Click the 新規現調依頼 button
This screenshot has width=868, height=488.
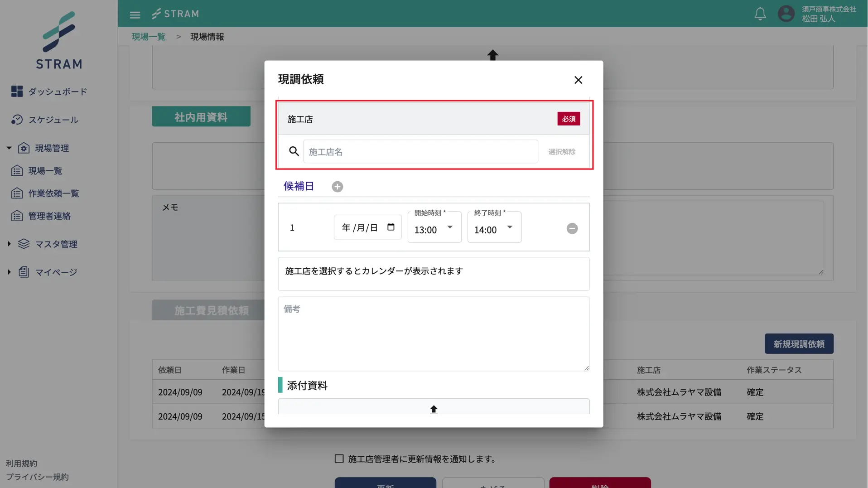click(x=798, y=344)
